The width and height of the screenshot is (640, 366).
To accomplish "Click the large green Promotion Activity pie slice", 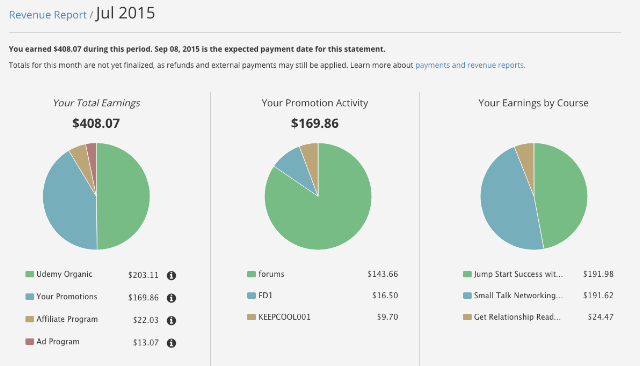I will 322,212.
